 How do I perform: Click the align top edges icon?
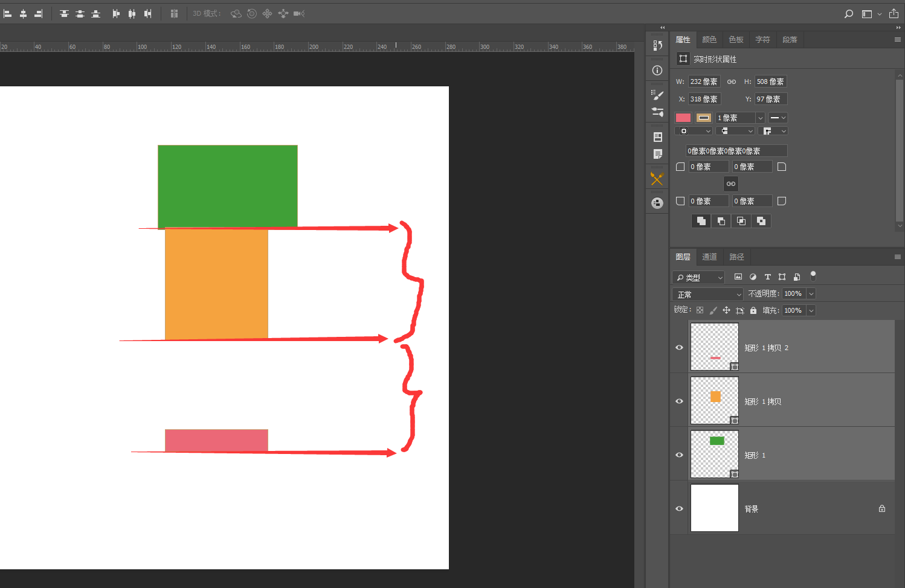click(x=64, y=13)
